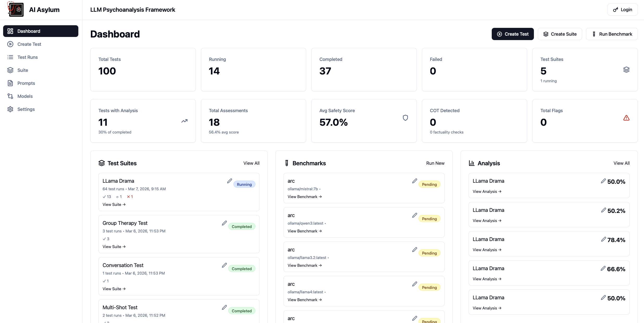This screenshot has height=323, width=644.
Task: Open Prompts in the sidebar
Action: tap(41, 83)
